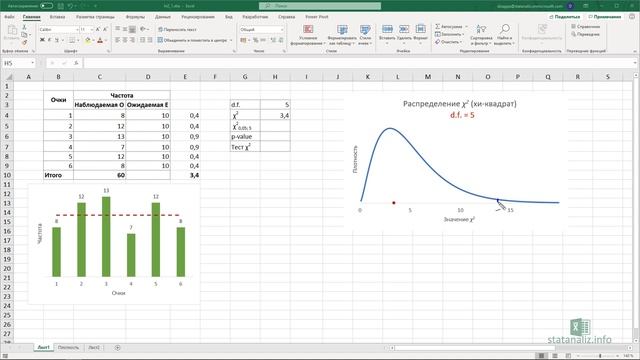This screenshot has width=640, height=360.
Task: Switch to Page Layout view icon
Action: (x=554, y=356)
